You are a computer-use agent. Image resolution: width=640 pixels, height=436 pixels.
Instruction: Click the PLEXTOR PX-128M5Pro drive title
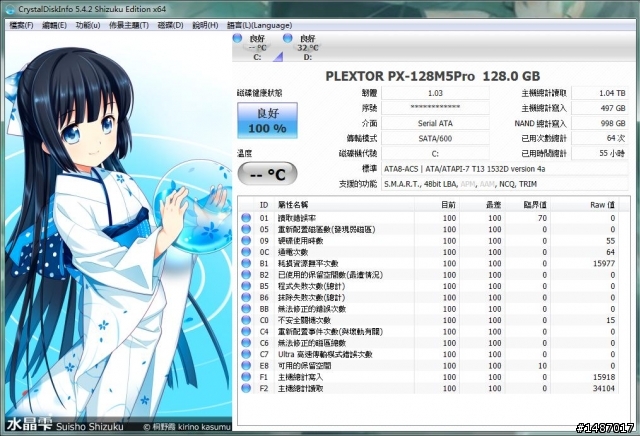[x=433, y=76]
